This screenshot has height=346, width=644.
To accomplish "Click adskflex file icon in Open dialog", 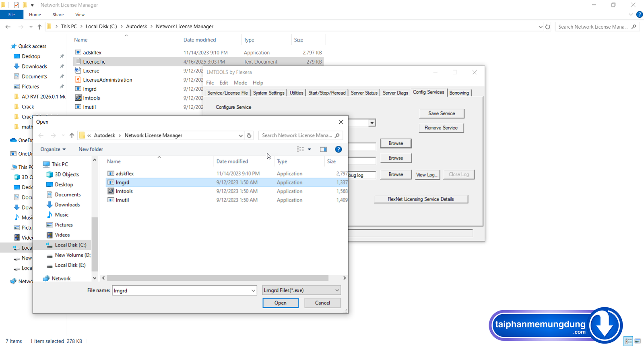I will point(111,174).
